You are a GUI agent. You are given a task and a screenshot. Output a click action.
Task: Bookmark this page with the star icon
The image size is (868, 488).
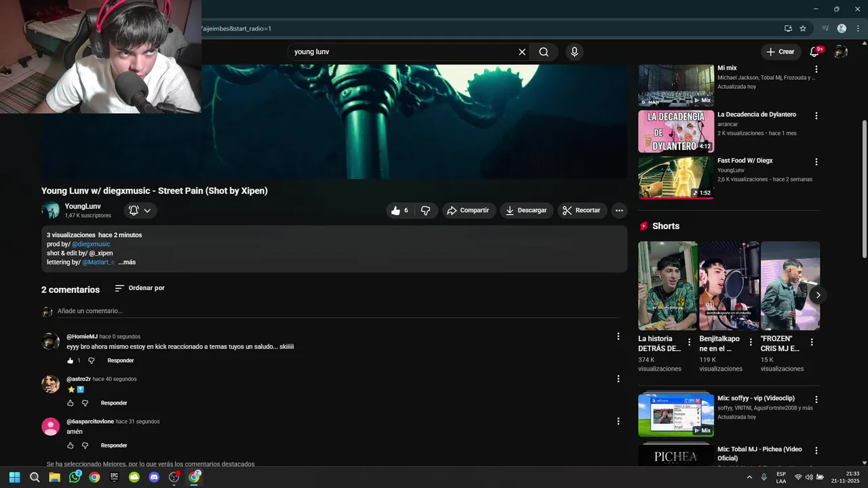pos(803,28)
